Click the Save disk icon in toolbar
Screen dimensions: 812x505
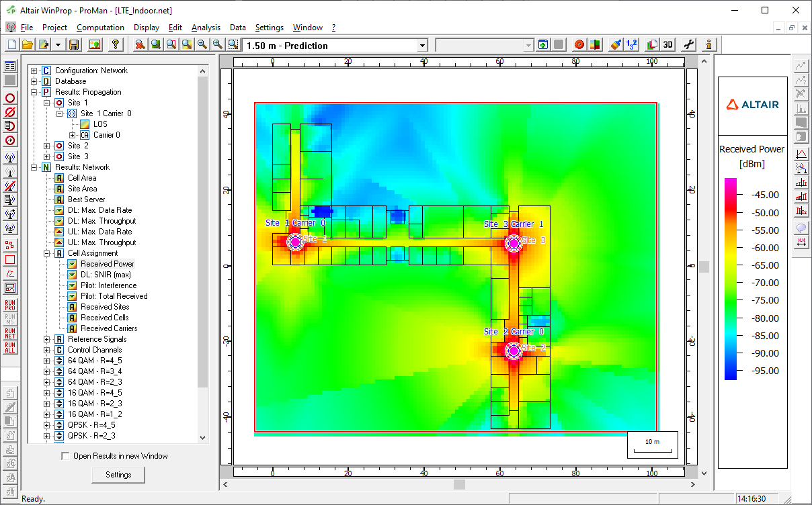(x=74, y=44)
